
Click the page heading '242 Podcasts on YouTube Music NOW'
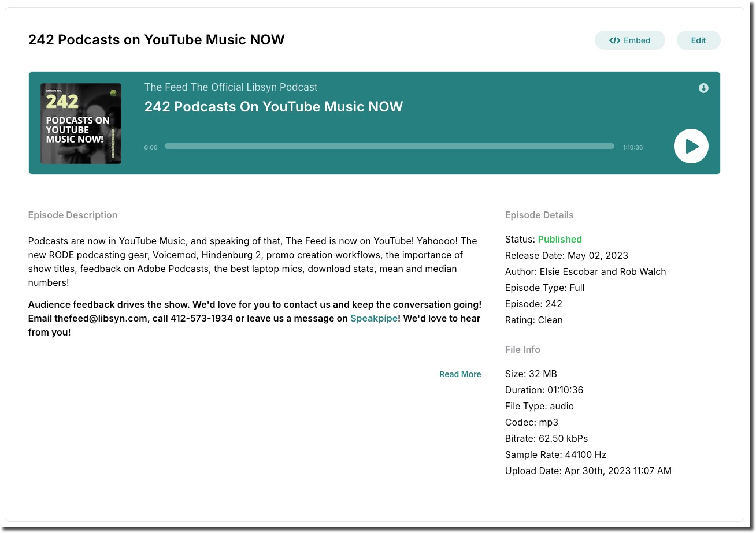pyautogui.click(x=157, y=40)
